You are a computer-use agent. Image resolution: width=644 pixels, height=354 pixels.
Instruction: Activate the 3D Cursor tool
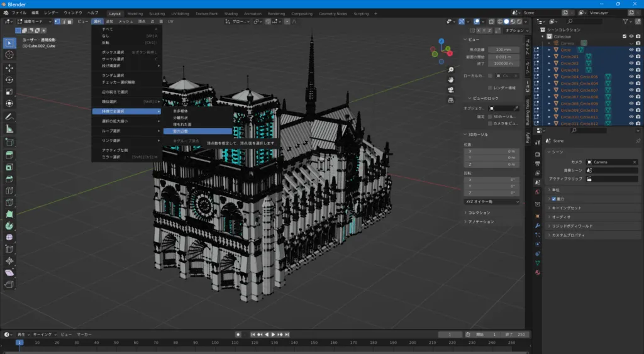pos(9,55)
